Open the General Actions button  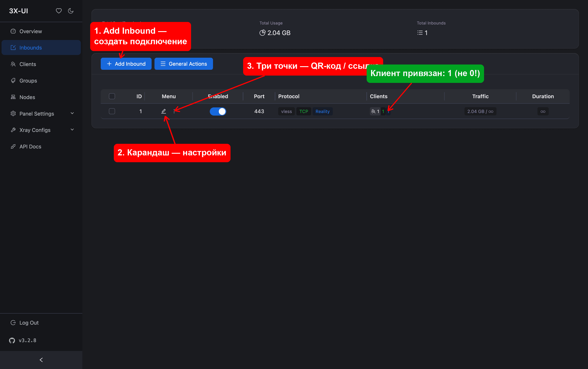184,64
